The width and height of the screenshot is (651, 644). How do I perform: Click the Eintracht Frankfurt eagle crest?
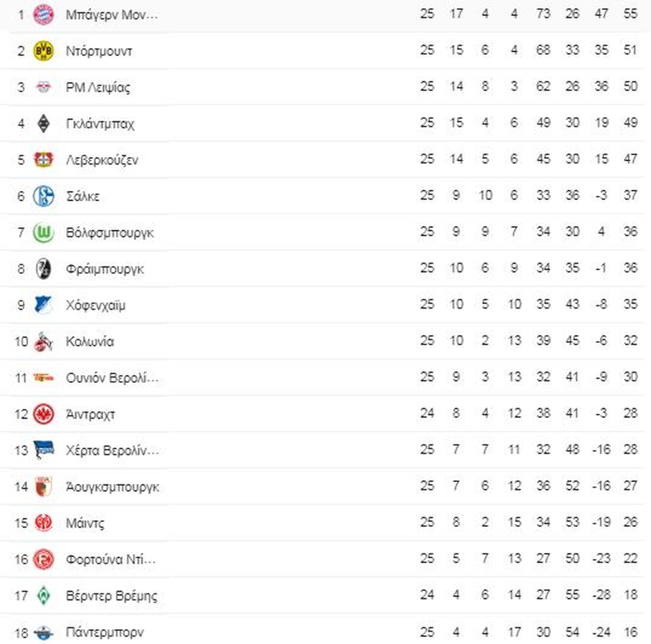click(x=43, y=414)
